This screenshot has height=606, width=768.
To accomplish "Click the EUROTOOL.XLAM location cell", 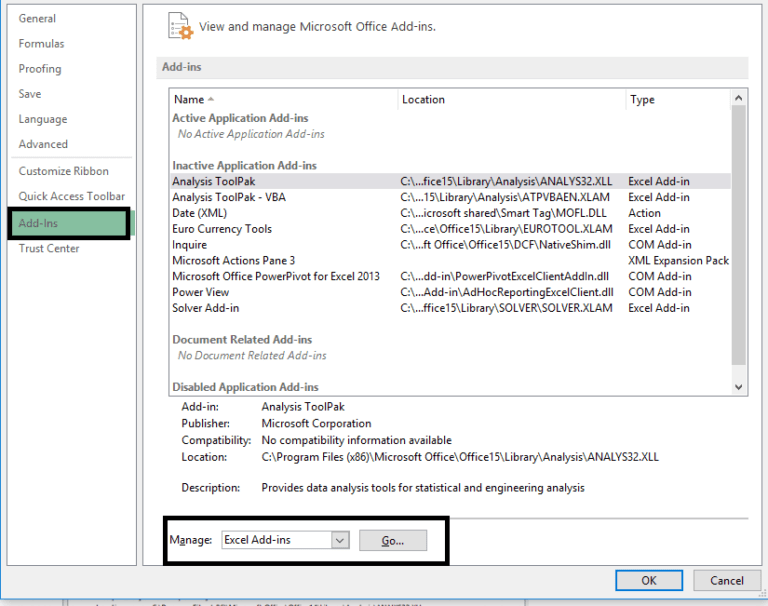I will pos(506,229).
